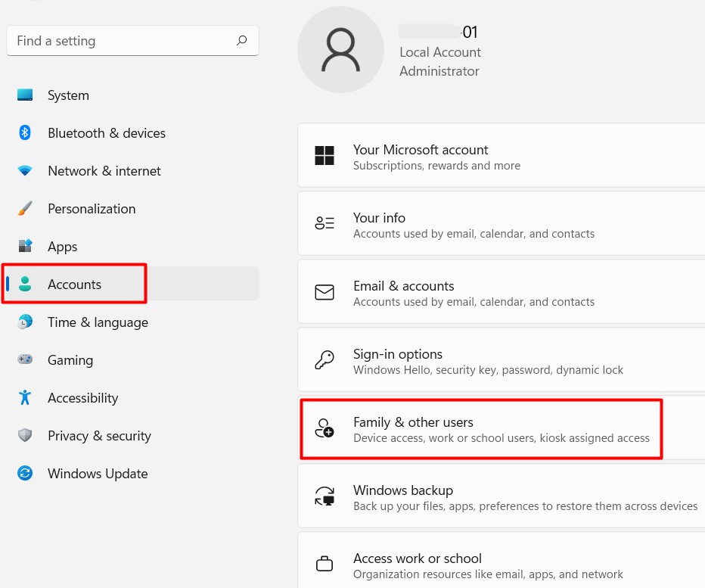Click the System monitor icon in sidebar

click(x=25, y=95)
